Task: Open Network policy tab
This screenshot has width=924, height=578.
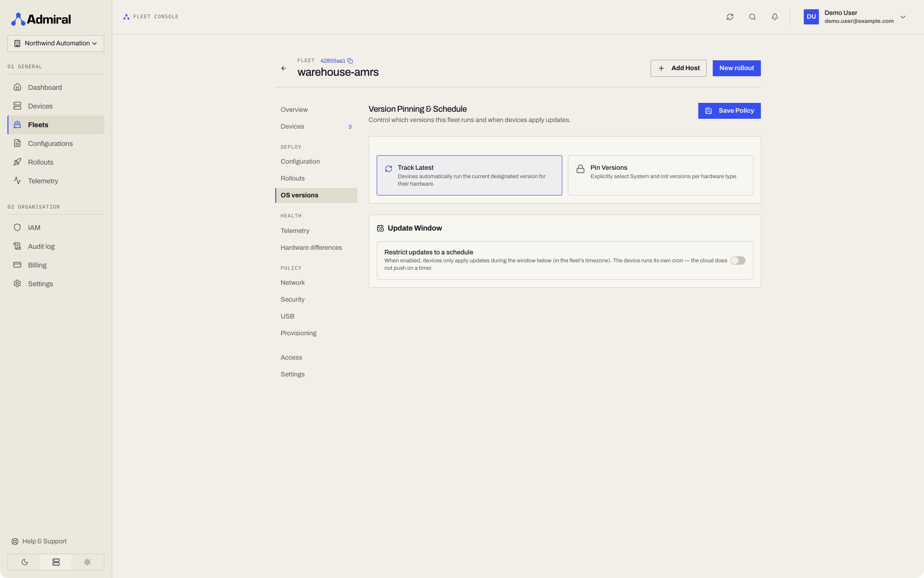Action: click(x=316, y=282)
